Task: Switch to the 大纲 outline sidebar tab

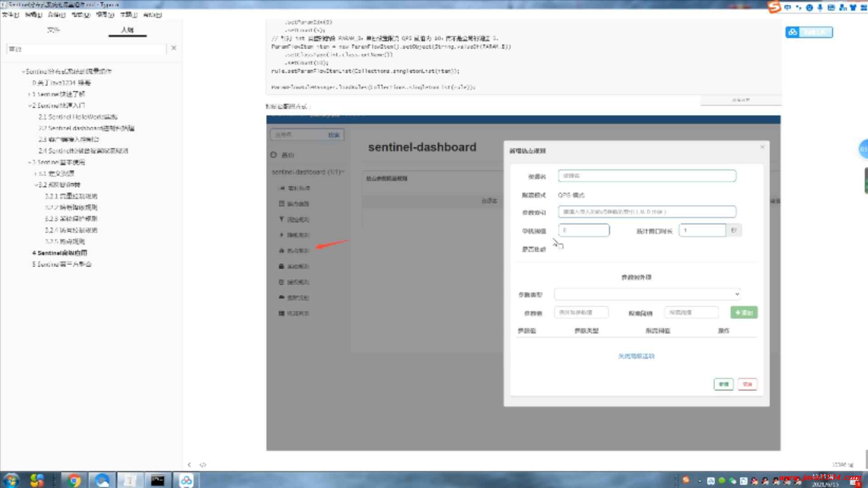Action: tap(127, 30)
